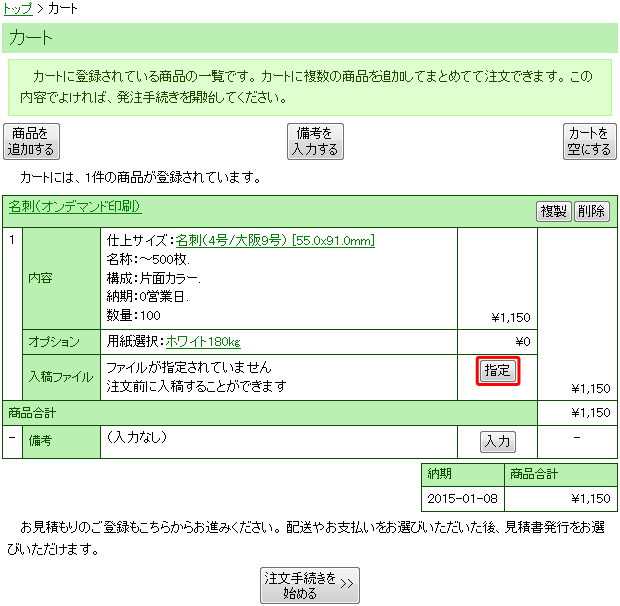The width and height of the screenshot is (620, 606).
Task: Open the ホワイト180kg paper link
Action: click(203, 341)
